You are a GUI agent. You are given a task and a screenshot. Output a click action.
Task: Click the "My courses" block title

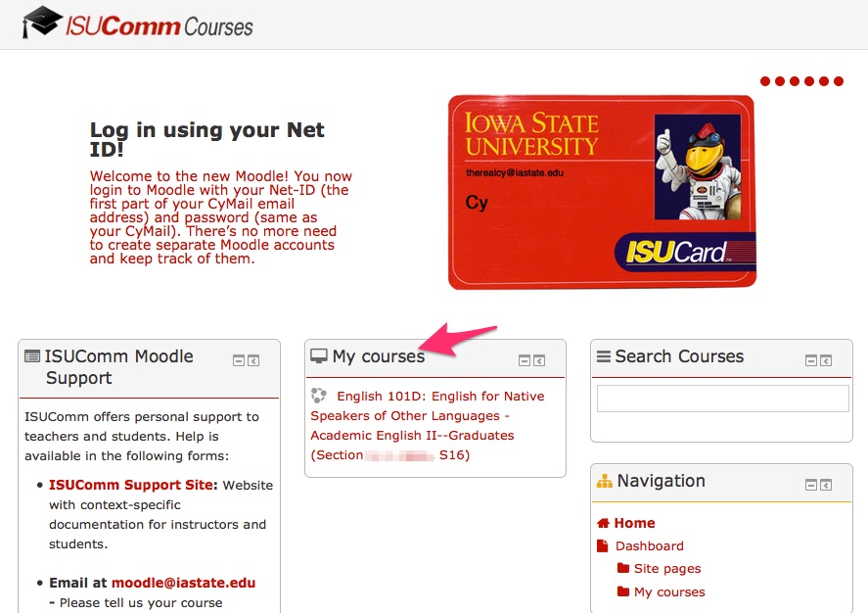pyautogui.click(x=379, y=356)
